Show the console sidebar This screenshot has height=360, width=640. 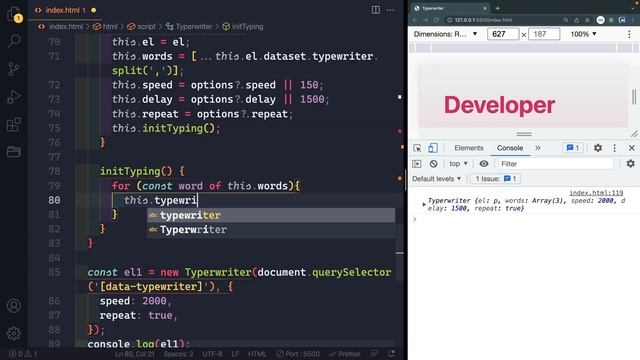417,164
